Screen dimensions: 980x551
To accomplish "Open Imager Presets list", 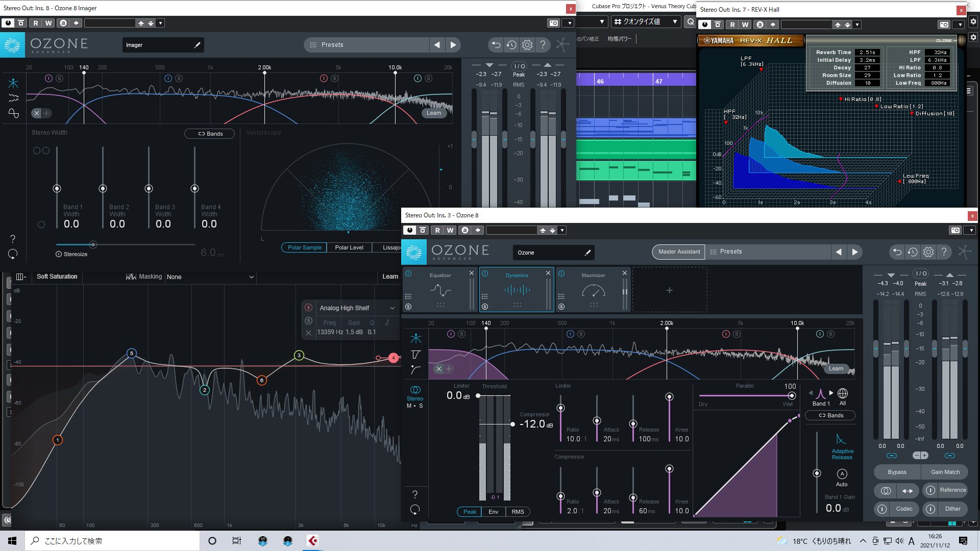I will pos(366,45).
